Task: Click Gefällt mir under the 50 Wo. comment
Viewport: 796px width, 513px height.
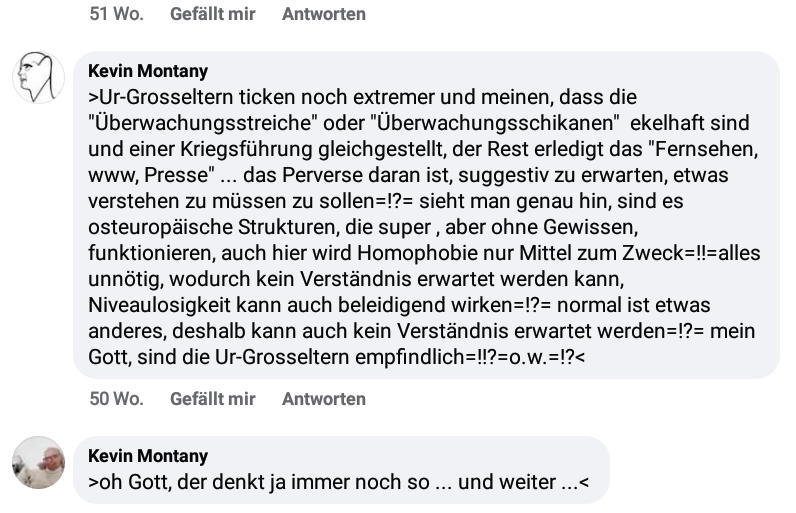Action: [212, 399]
